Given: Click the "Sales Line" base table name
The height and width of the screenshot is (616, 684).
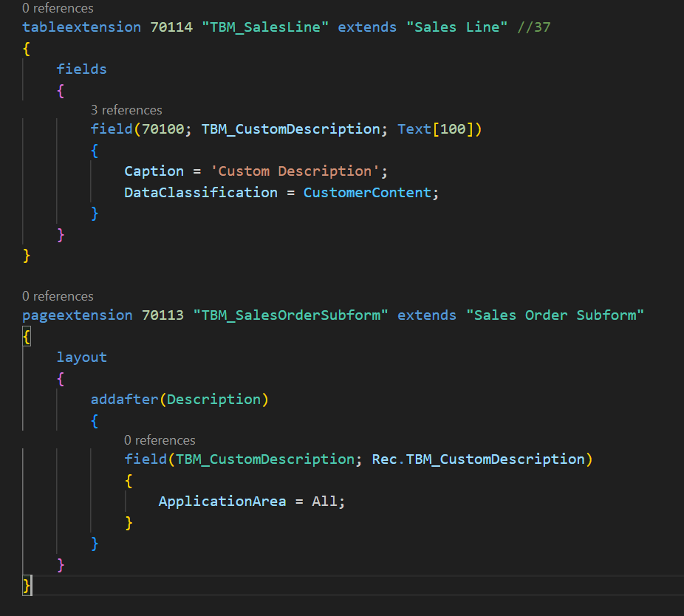Looking at the screenshot, I should click(456, 27).
